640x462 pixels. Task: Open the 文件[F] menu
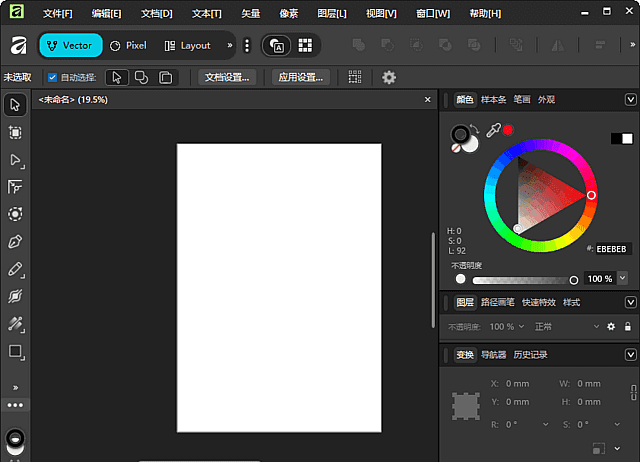point(58,14)
